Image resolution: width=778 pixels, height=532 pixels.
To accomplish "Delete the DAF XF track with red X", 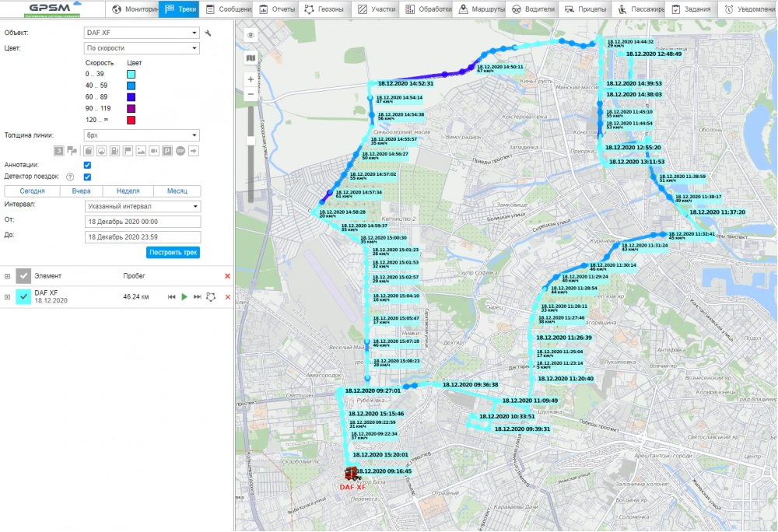I will [x=227, y=297].
